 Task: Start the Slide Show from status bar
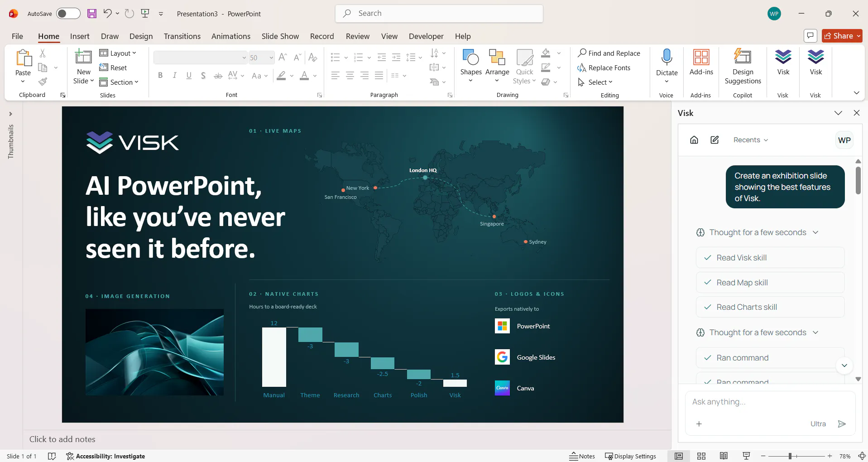pos(746,456)
